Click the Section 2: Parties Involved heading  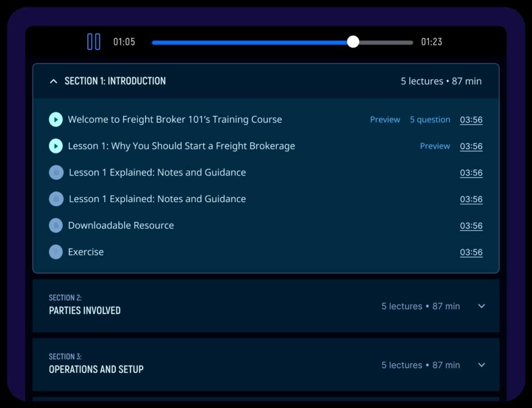click(85, 310)
